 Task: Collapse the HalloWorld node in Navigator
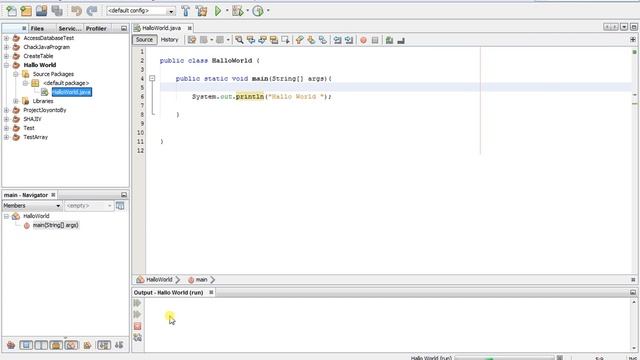pos(7,216)
